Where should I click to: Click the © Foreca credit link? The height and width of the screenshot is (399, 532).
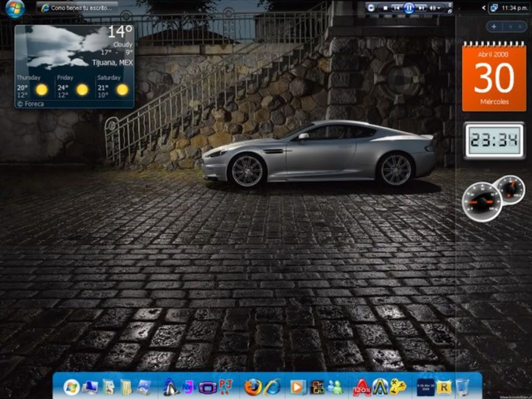click(30, 104)
